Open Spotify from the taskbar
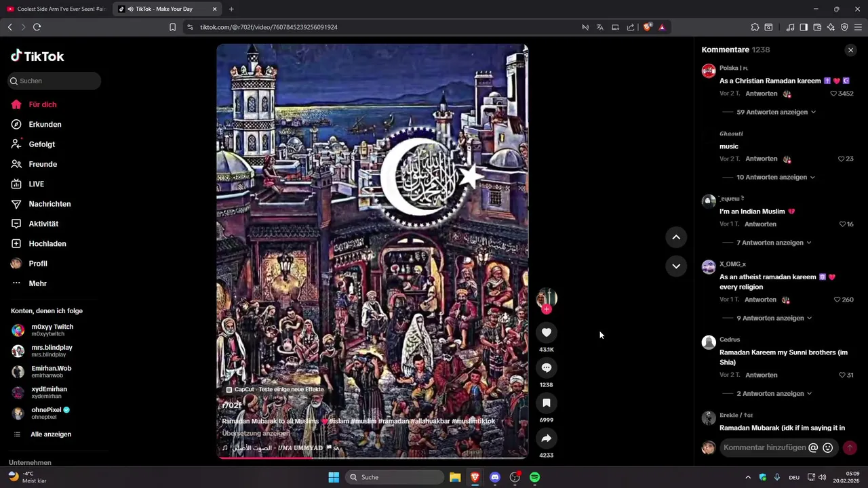Screen dimensions: 868x488 535,477
